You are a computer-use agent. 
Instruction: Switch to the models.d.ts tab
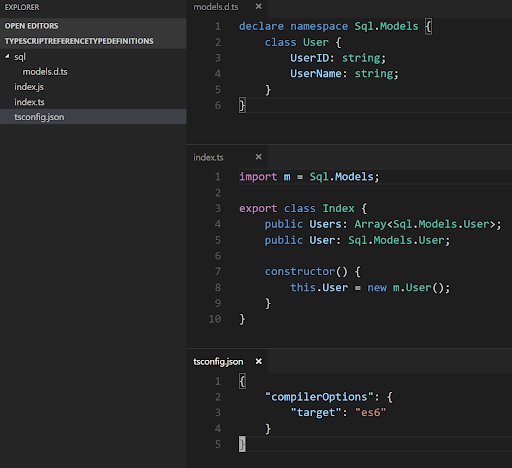point(216,7)
